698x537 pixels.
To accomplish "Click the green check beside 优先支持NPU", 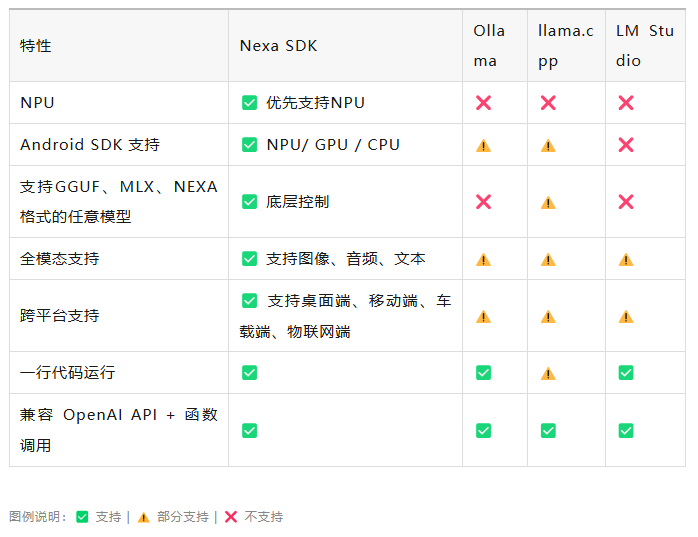I will pos(249,103).
